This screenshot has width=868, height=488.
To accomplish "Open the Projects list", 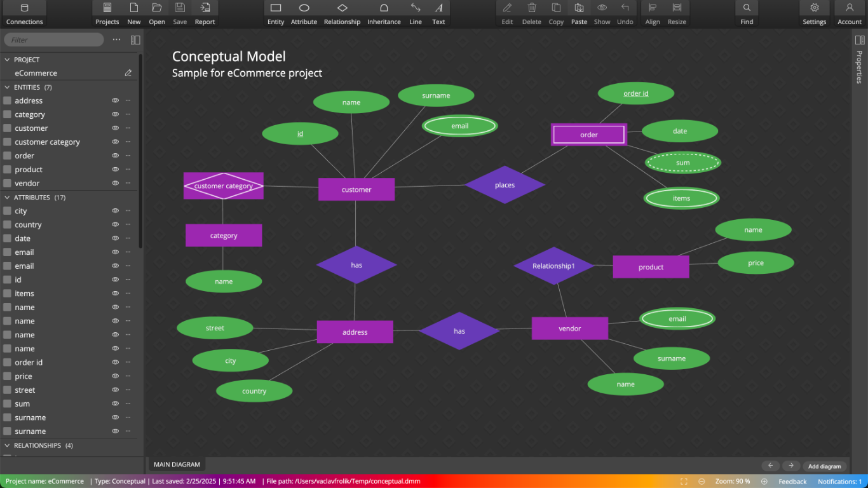I will point(107,13).
